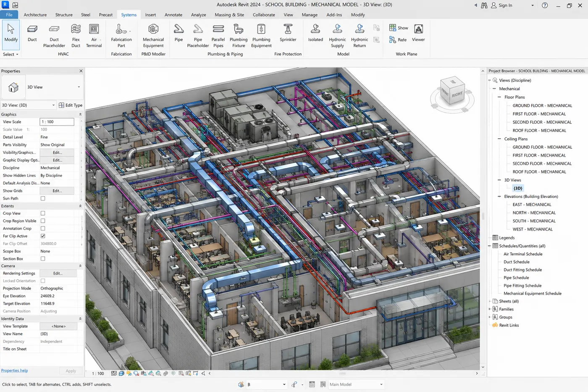Choose the Parallel Pipes tool
Image resolution: width=588 pixels, height=392 pixels.
tap(218, 35)
